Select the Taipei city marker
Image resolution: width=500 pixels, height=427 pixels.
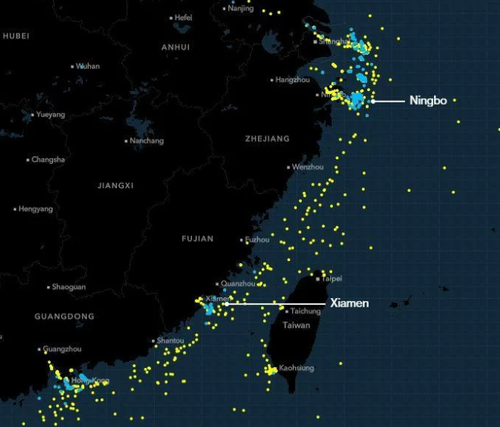pyautogui.click(x=318, y=279)
